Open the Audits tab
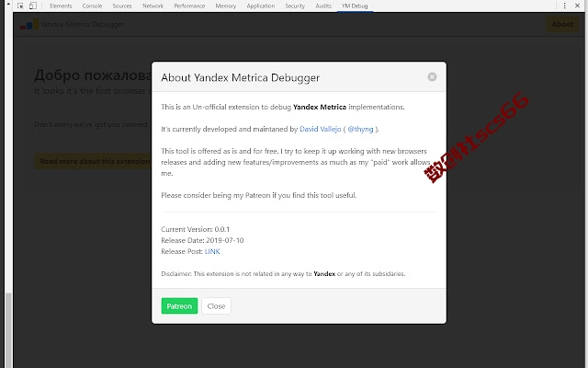 tap(323, 6)
